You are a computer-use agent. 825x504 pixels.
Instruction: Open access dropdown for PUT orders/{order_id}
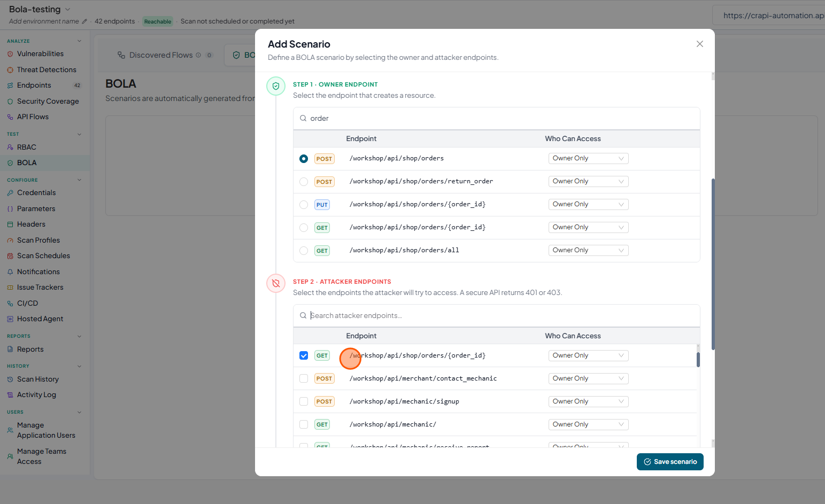[x=588, y=205]
